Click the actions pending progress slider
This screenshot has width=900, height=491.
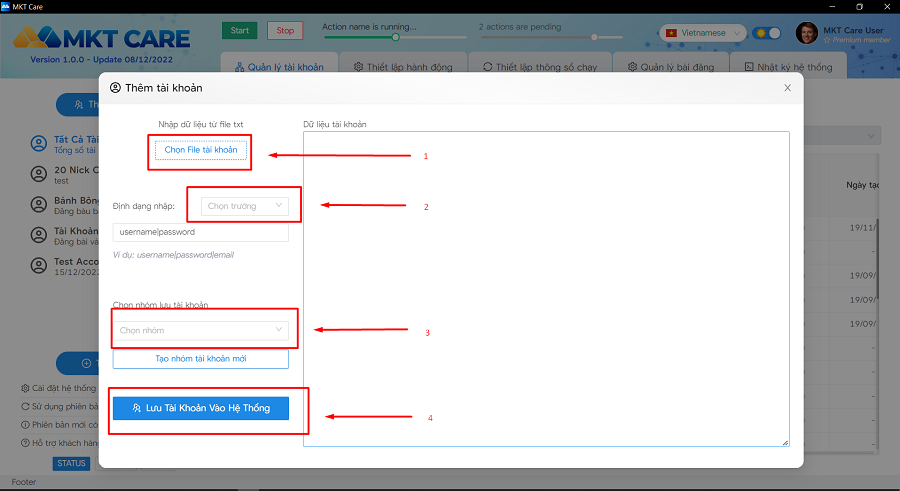click(x=551, y=37)
